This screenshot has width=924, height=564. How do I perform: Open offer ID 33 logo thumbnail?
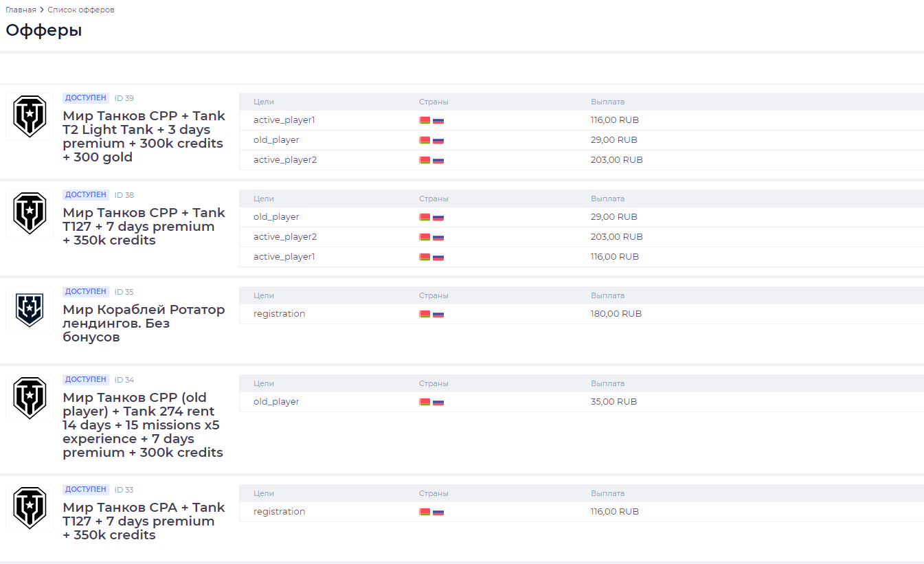point(30,508)
